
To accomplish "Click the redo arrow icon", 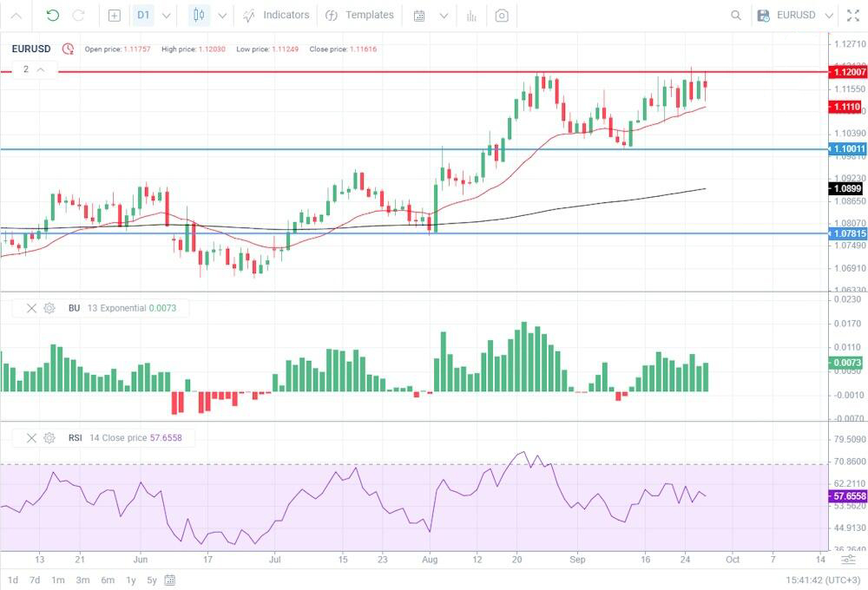I will [x=79, y=15].
